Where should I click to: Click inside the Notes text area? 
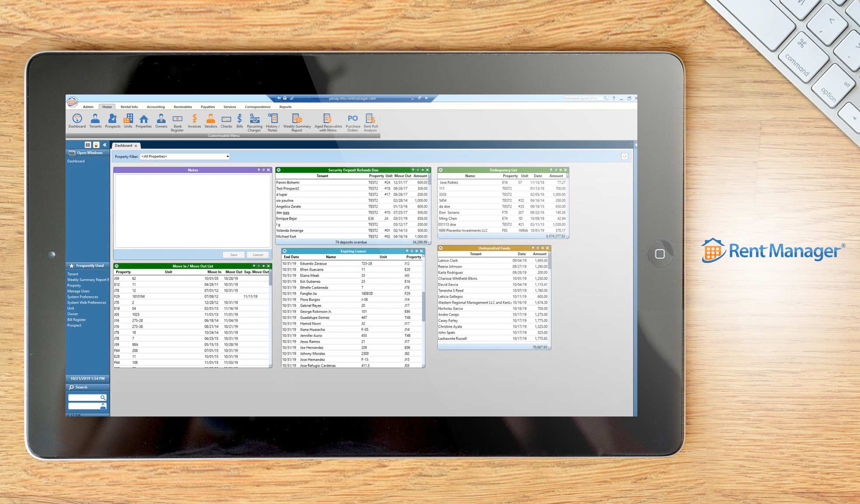[192, 211]
